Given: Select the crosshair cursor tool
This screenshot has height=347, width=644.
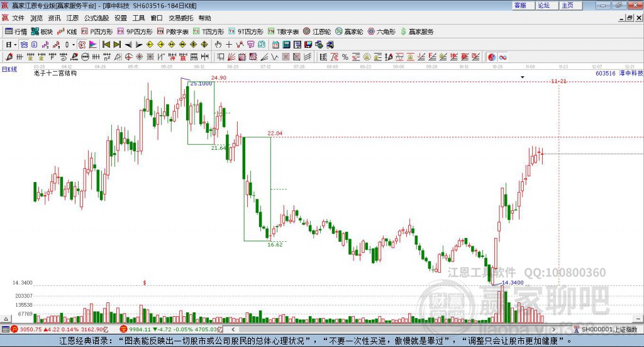Looking at the screenshot, I should pyautogui.click(x=229, y=45).
